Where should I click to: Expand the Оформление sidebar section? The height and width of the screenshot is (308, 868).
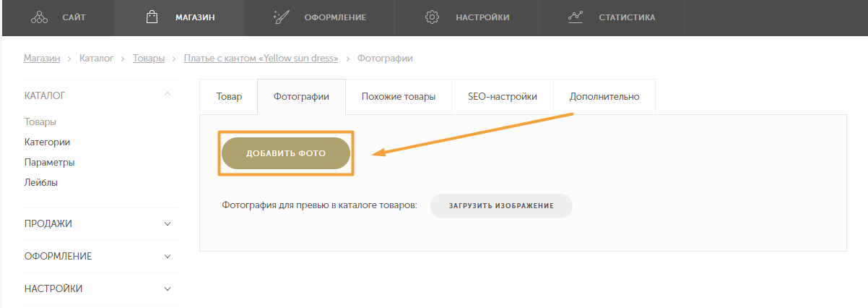[x=168, y=257]
